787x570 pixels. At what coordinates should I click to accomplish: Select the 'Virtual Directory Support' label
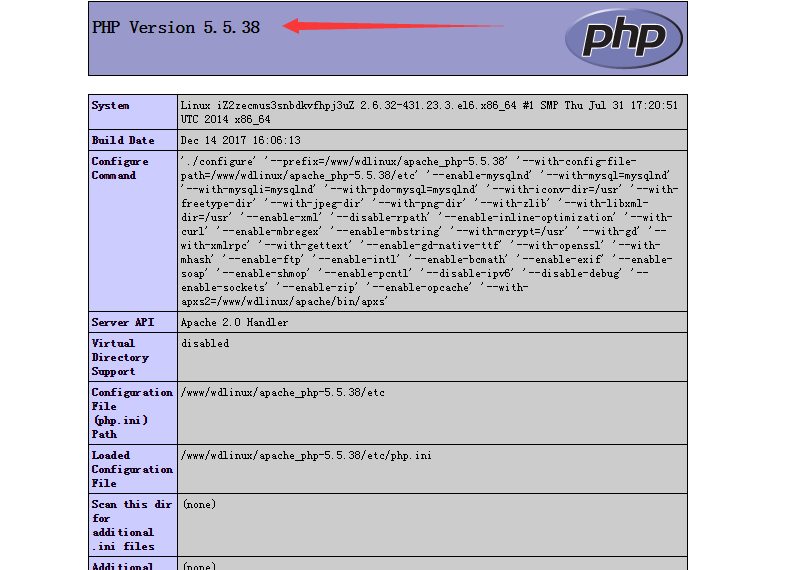[120, 357]
